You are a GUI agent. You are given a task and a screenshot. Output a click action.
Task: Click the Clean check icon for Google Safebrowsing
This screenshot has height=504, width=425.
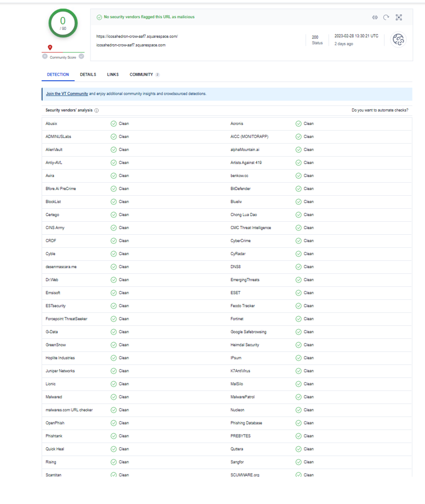click(x=298, y=332)
